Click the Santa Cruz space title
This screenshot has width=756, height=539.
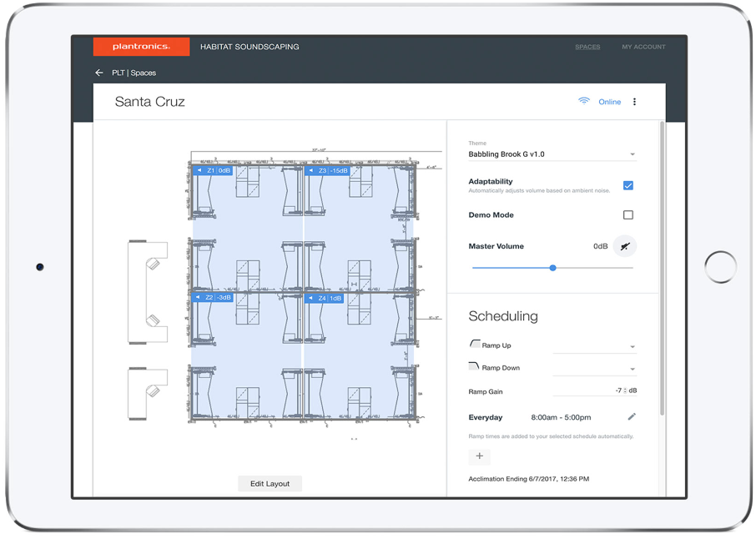pos(150,102)
